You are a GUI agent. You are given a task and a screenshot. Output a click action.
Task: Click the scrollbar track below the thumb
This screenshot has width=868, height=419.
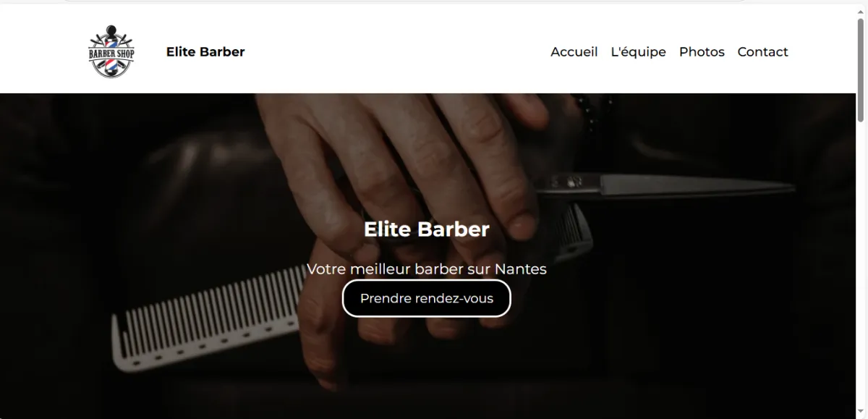[x=861, y=268]
